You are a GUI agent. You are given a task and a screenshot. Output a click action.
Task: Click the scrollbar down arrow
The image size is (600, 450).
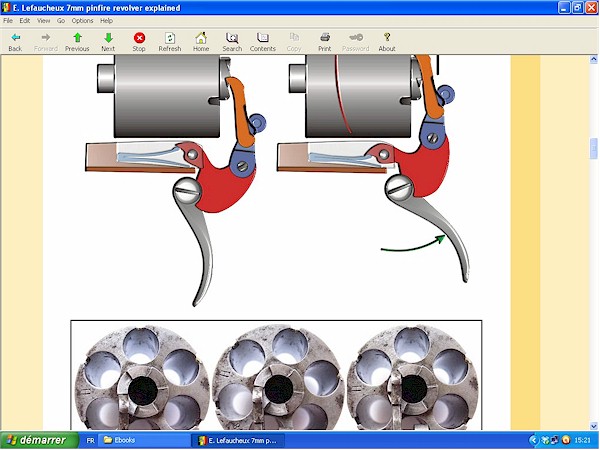click(593, 426)
